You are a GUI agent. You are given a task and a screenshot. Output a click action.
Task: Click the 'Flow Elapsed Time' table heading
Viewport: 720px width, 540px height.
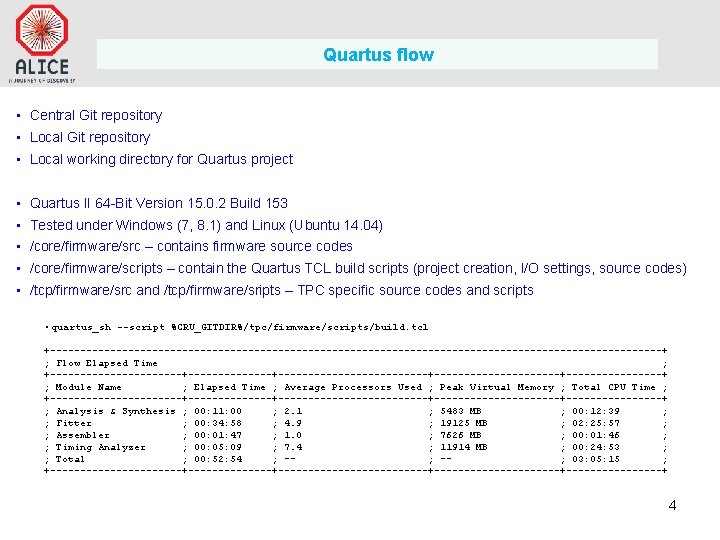(x=107, y=363)
